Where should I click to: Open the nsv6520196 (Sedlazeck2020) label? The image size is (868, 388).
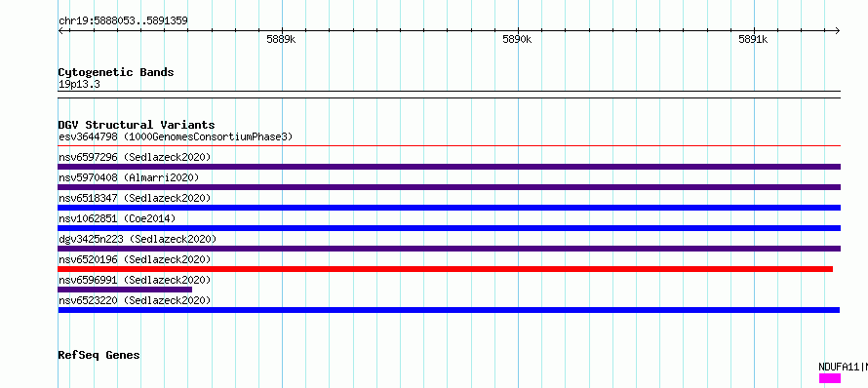click(135, 259)
